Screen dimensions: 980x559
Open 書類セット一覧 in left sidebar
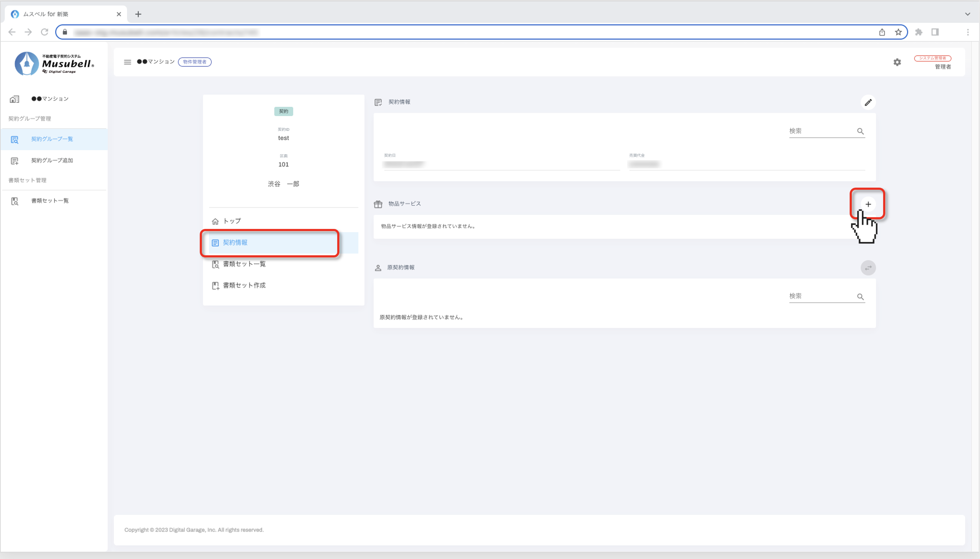[50, 201]
